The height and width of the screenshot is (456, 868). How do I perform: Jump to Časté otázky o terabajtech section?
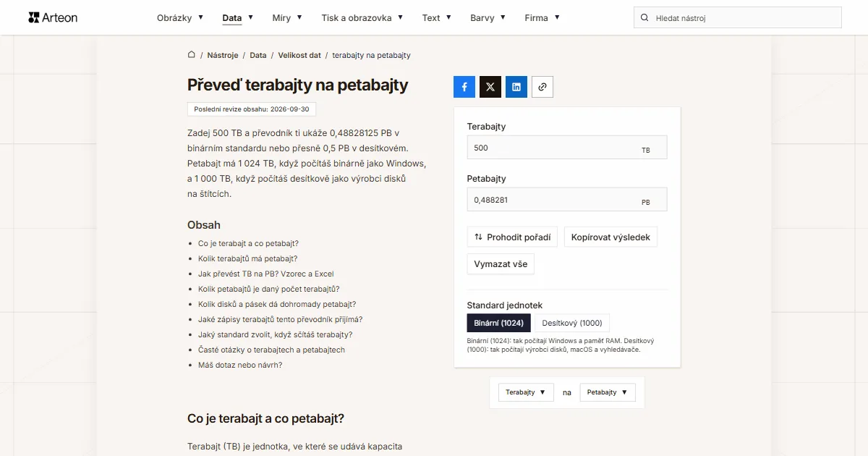[271, 350]
